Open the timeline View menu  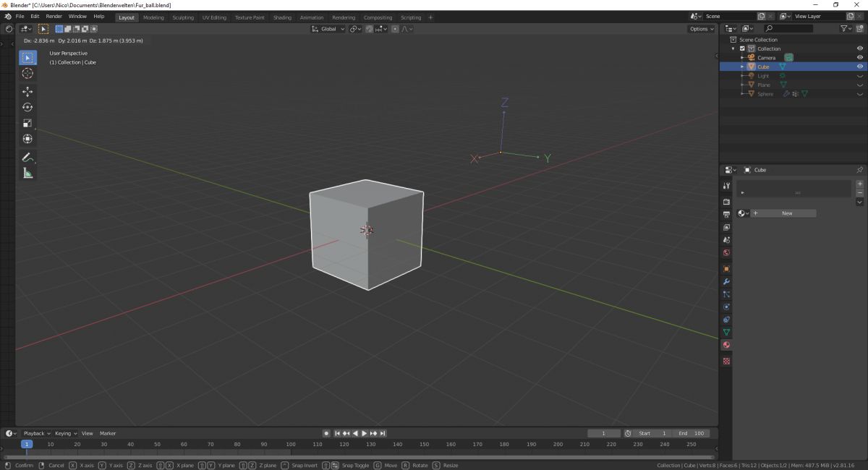point(87,433)
